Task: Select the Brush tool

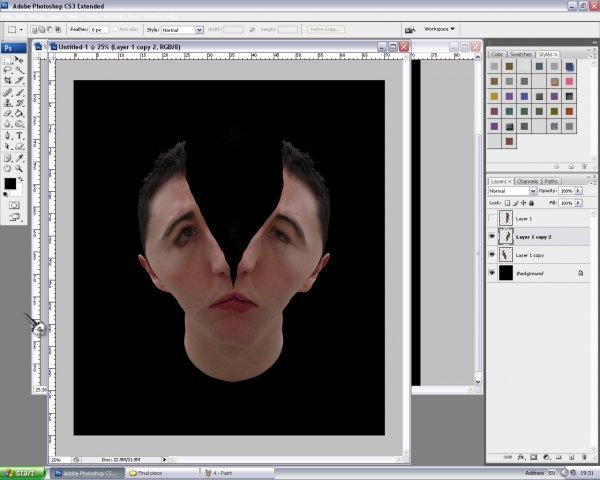Action: coord(19,93)
